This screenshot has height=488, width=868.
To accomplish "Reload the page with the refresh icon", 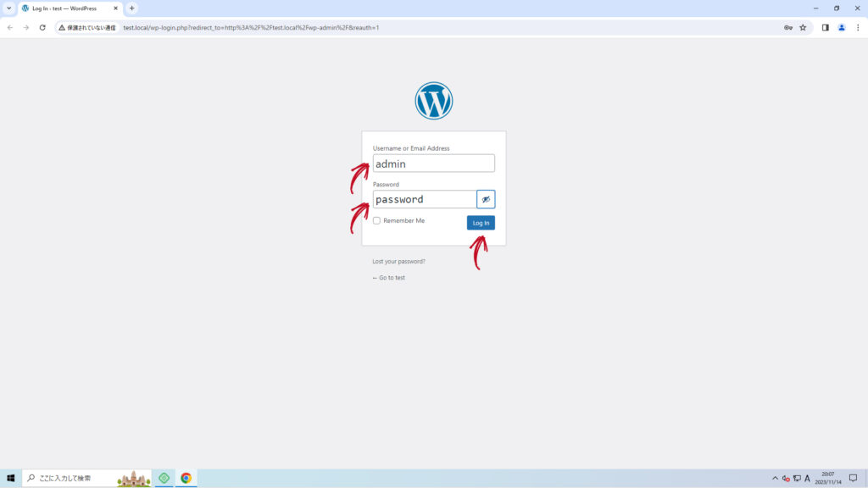I will coord(42,27).
